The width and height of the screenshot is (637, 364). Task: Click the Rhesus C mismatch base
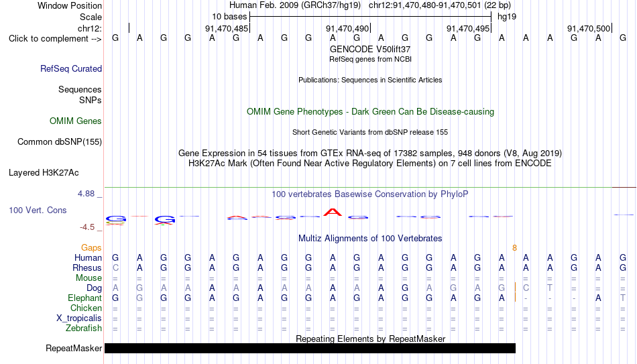tap(115, 268)
